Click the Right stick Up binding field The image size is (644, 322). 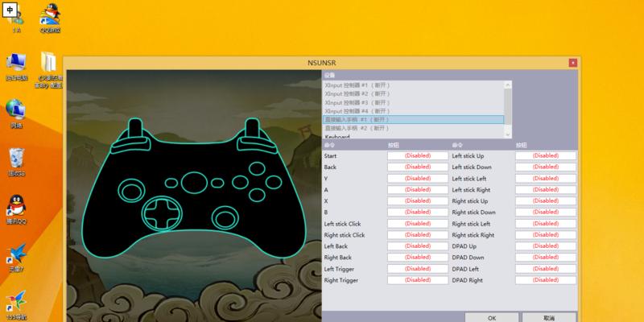(546, 200)
